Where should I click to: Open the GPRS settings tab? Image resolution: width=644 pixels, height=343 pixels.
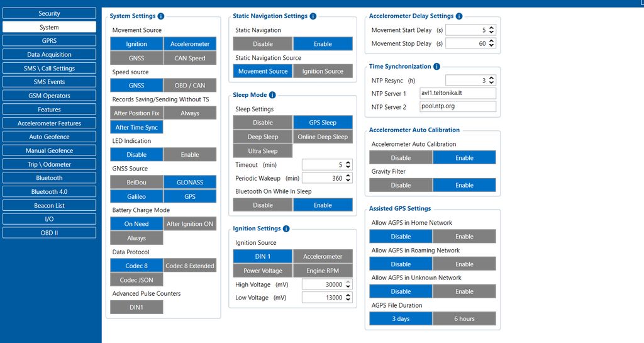pyautogui.click(x=49, y=41)
